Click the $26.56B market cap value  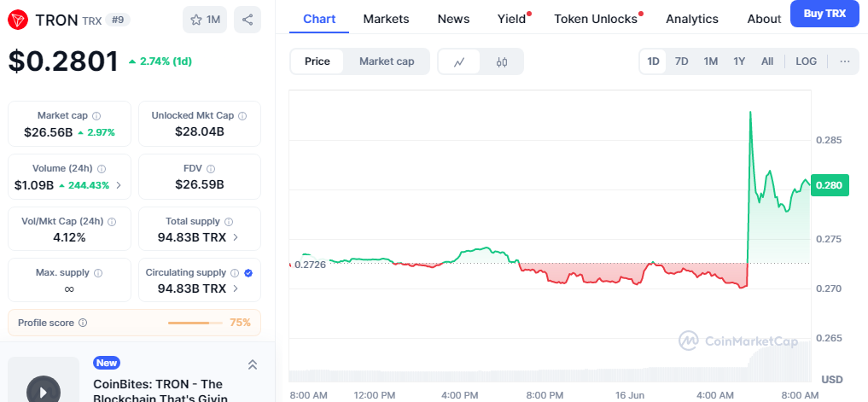(48, 132)
